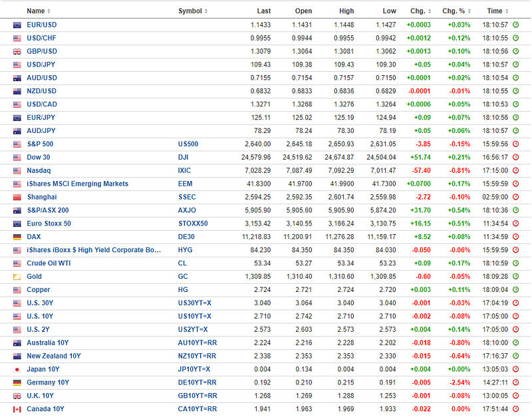The height and width of the screenshot is (419, 532).
Task: Sort by Time column header arrows
Action: tap(507, 11)
